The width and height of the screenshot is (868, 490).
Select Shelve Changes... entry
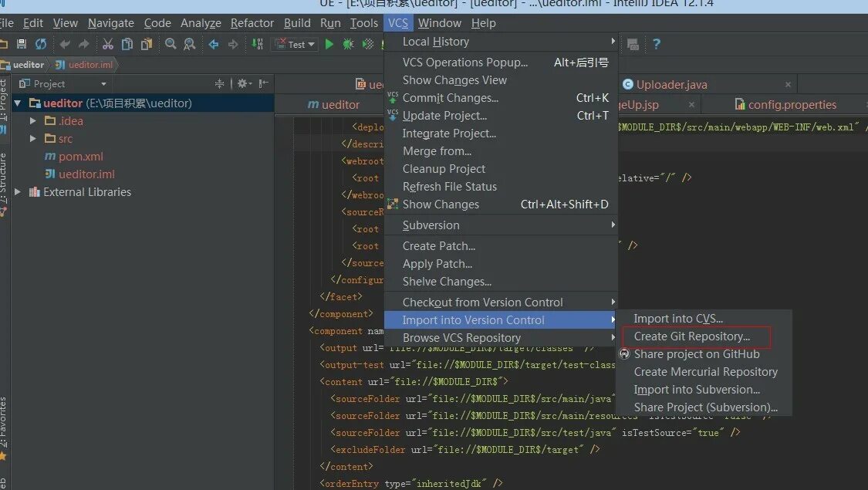[x=501, y=282]
